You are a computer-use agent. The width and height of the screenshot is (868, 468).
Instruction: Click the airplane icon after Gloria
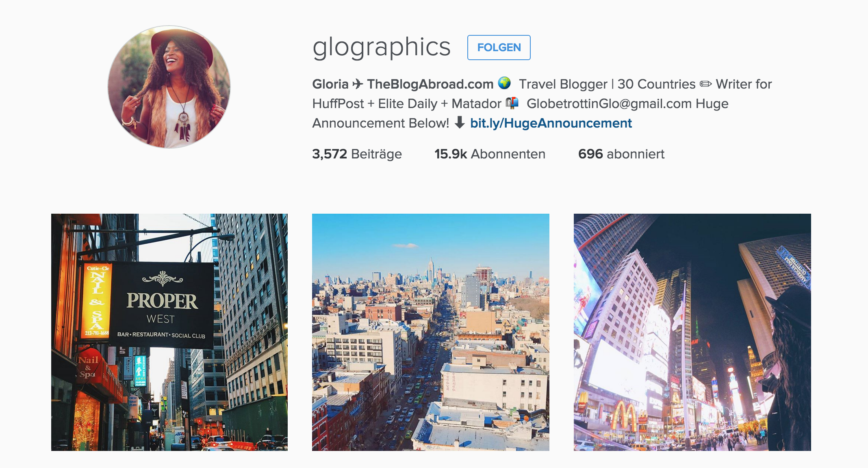358,84
